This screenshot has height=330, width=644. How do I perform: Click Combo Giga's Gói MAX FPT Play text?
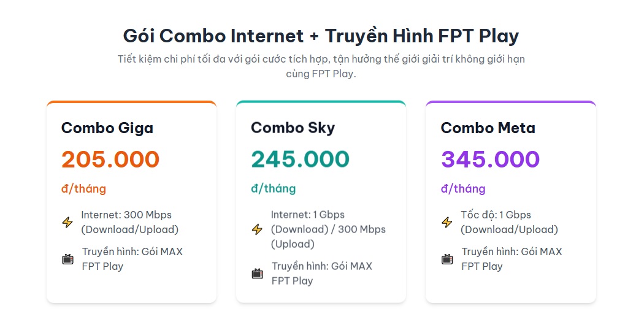pos(132,259)
